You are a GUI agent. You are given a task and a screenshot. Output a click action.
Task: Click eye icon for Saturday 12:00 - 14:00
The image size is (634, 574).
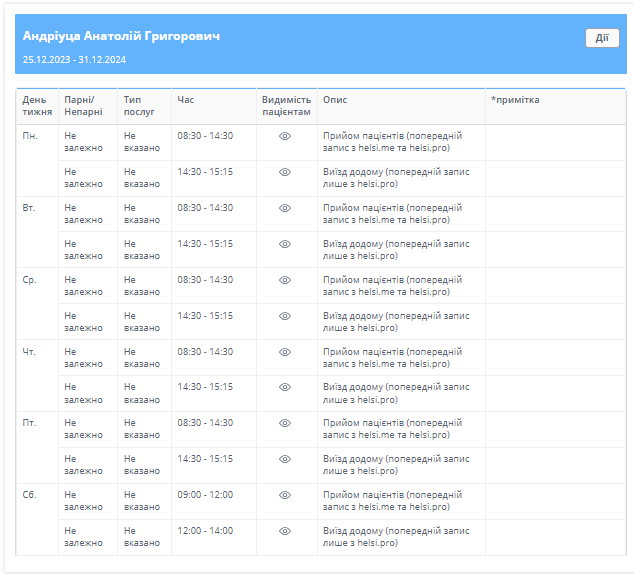tap(285, 531)
